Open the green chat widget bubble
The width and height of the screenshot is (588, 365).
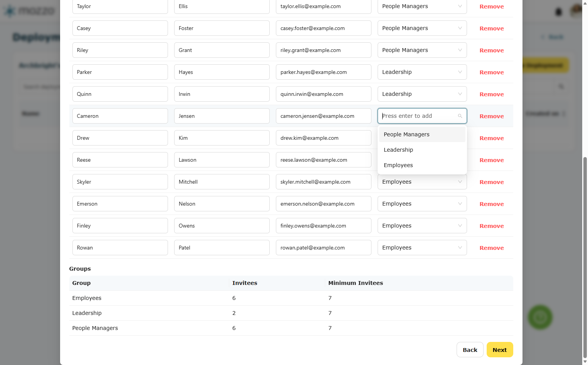(540, 317)
